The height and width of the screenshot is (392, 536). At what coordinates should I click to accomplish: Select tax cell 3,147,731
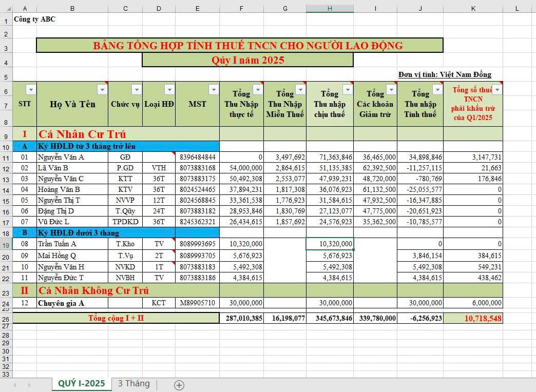[x=473, y=157]
